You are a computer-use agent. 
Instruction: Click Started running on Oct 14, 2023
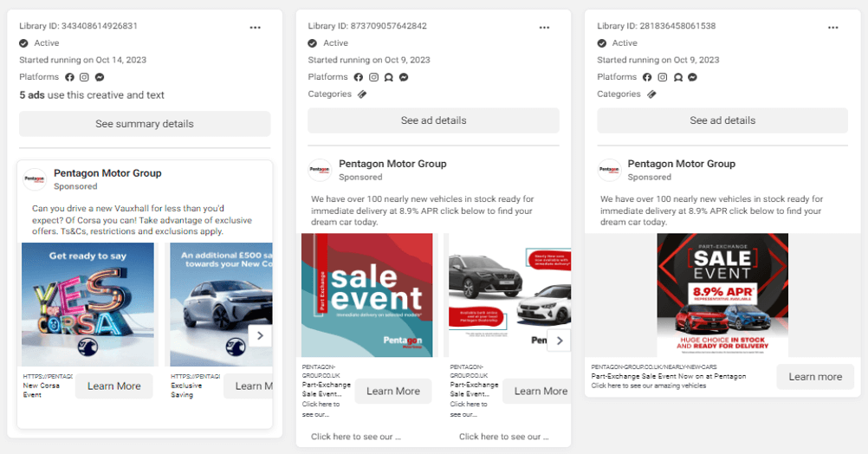point(82,60)
